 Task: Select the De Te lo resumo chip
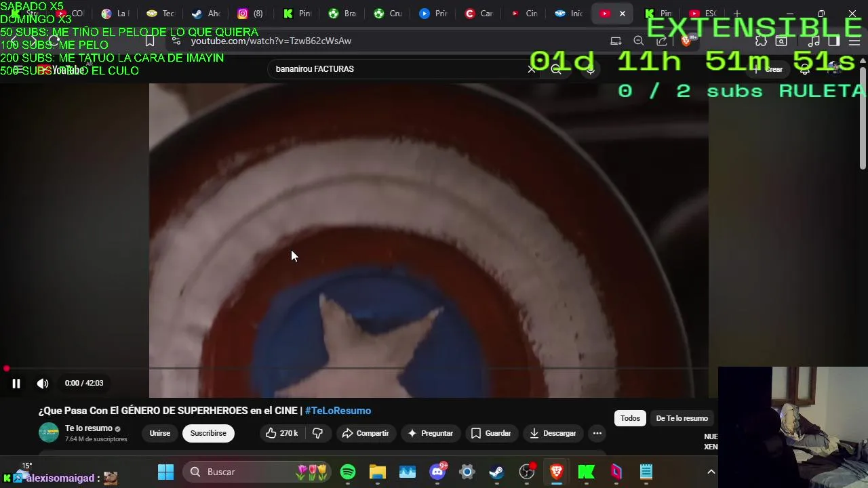coord(682,418)
